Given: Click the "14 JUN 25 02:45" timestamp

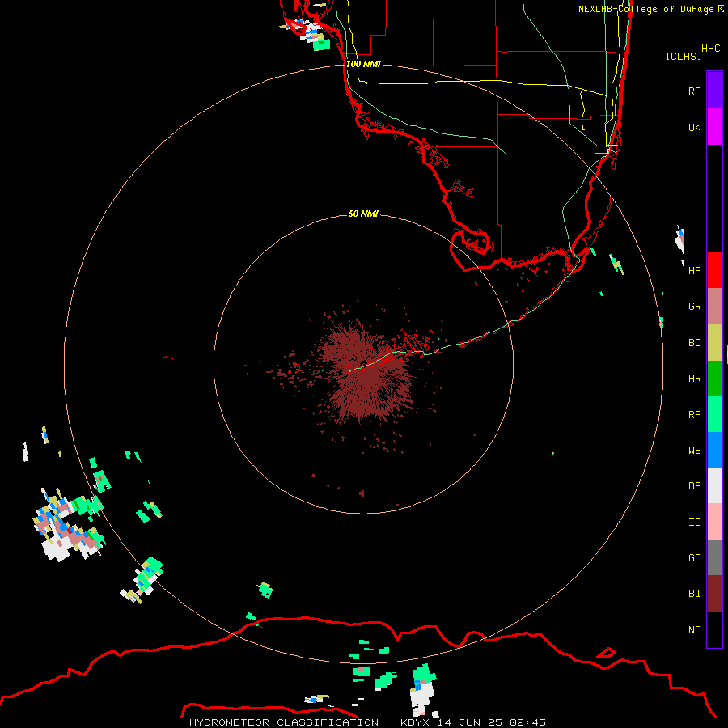Looking at the screenshot, I should tap(492, 722).
